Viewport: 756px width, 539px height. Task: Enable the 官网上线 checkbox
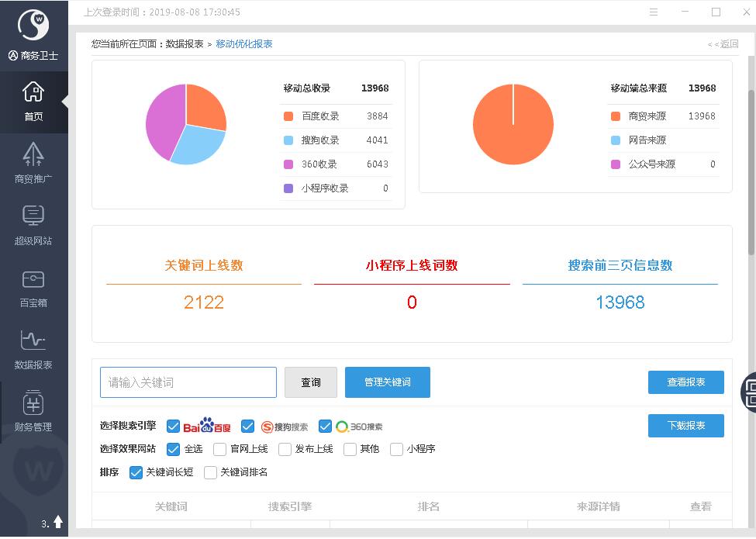[x=219, y=449]
